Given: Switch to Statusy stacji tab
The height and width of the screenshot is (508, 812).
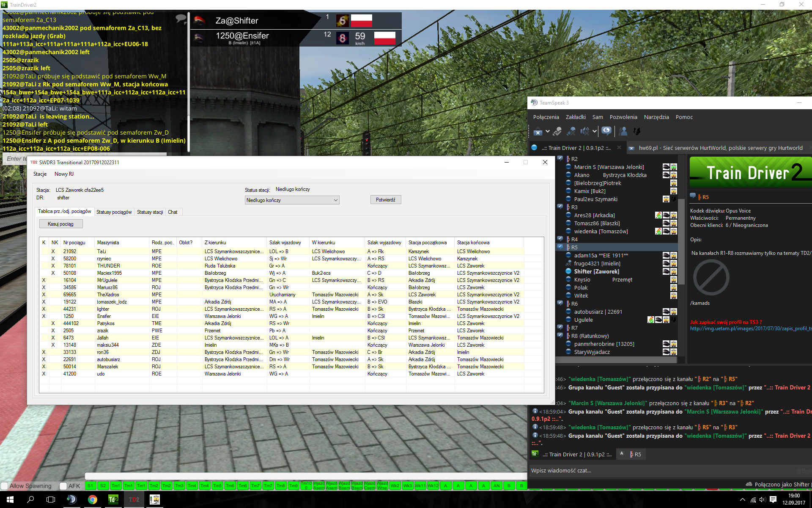Looking at the screenshot, I should pyautogui.click(x=150, y=212).
